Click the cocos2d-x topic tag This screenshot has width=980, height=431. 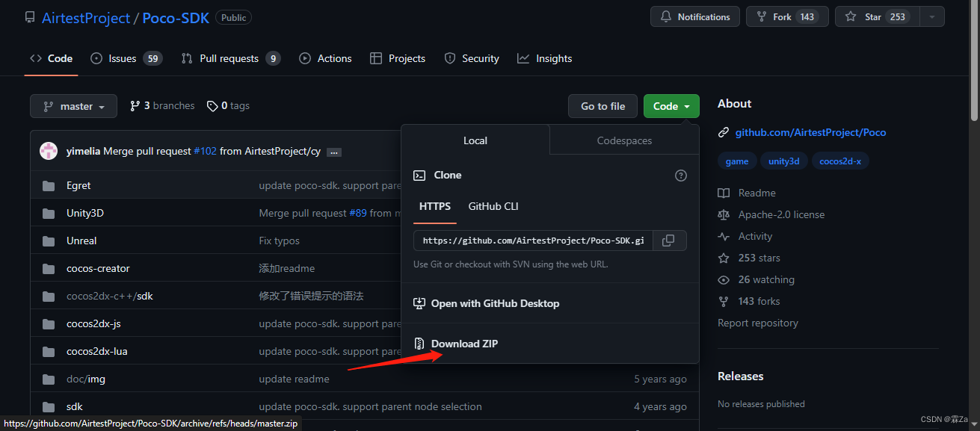(840, 161)
